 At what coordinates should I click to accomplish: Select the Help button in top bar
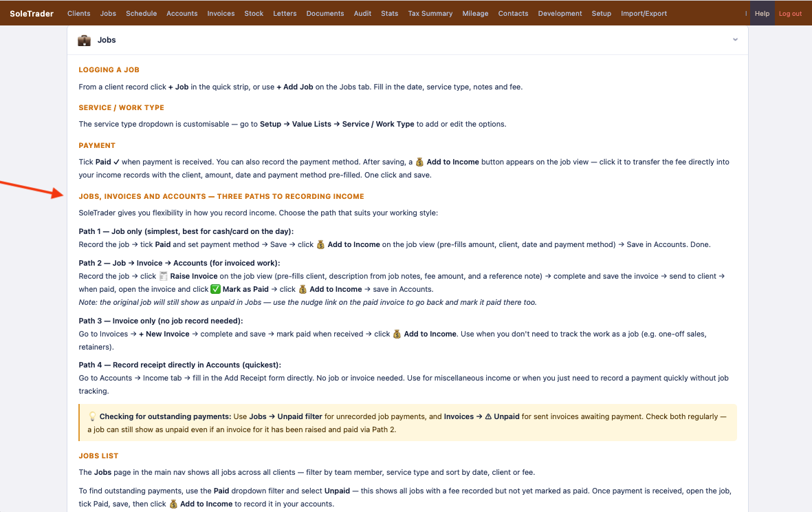click(762, 14)
